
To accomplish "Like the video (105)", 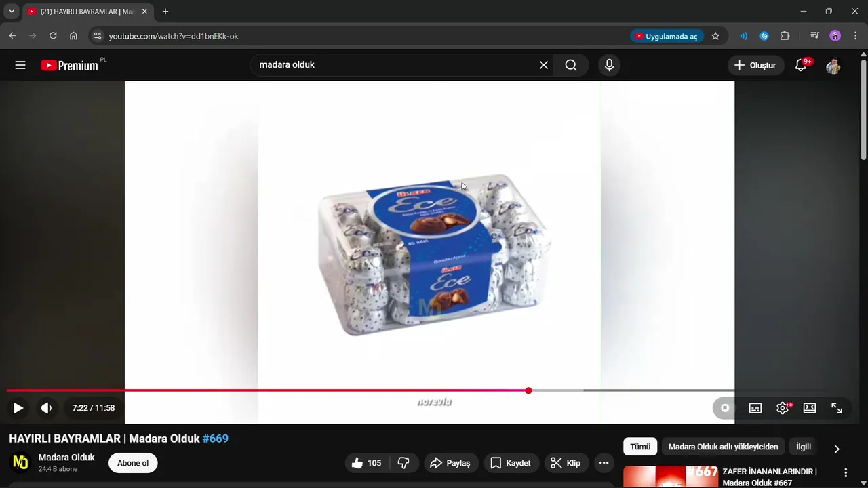I will [366, 463].
